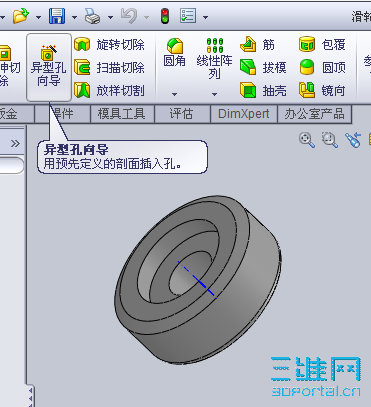Select the 包覆 wrap tool
Viewport: 371px width, 407px height.
point(322,44)
